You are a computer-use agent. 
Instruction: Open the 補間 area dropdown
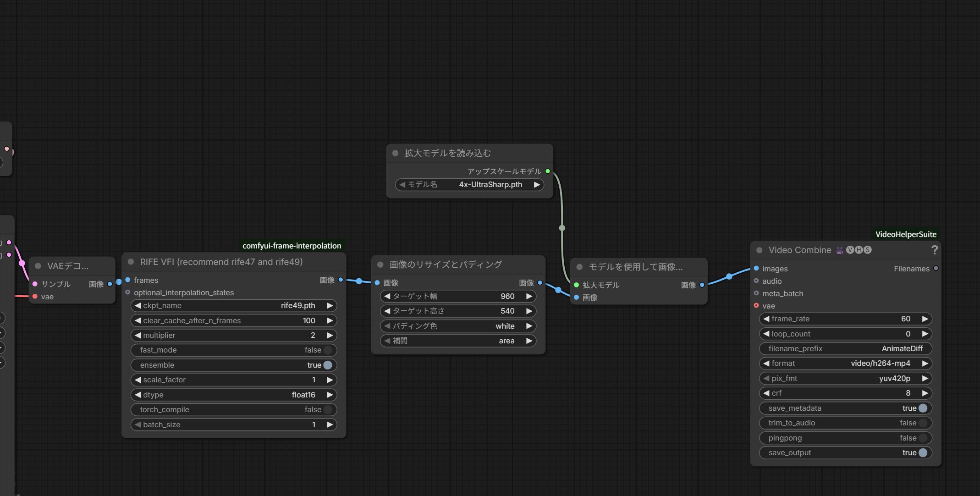[458, 341]
